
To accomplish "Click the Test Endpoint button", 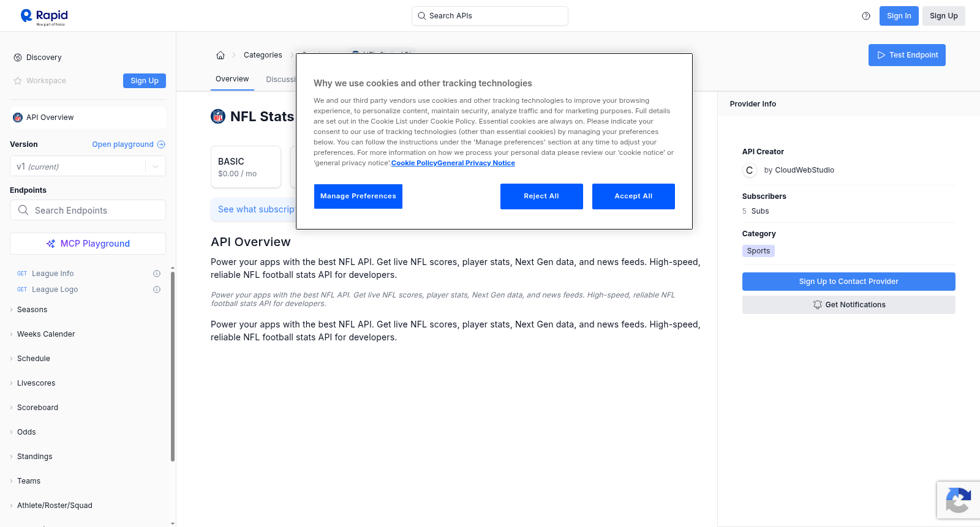I will tap(907, 55).
